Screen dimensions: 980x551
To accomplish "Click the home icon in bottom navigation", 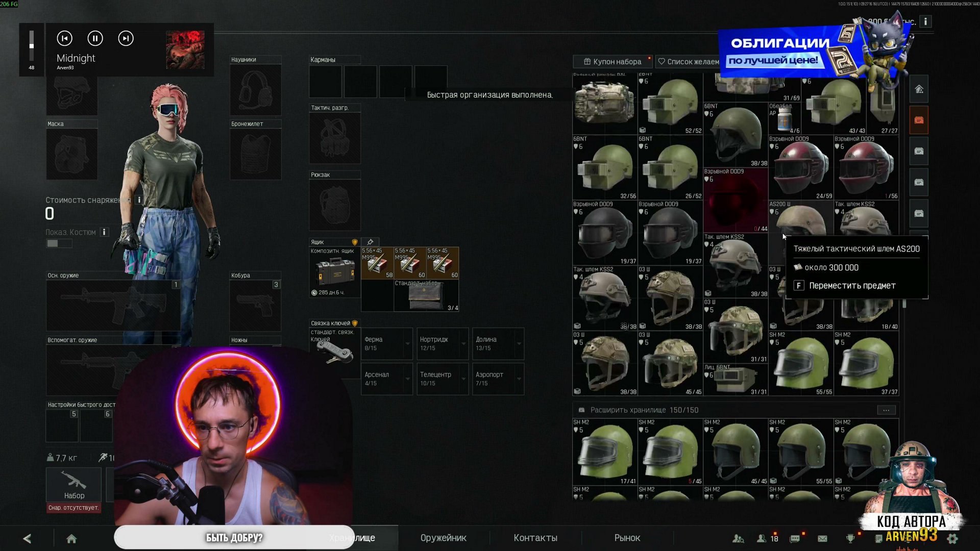I will point(71,538).
